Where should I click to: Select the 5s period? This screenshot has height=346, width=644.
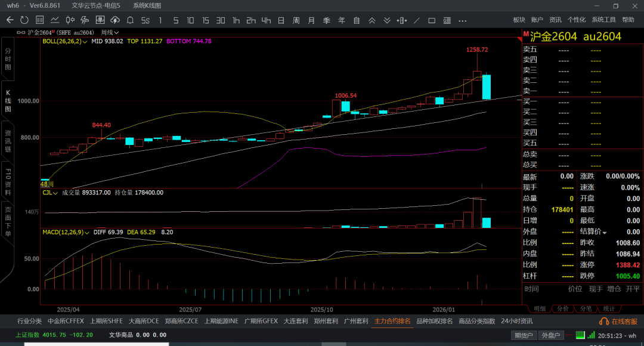coord(145,20)
